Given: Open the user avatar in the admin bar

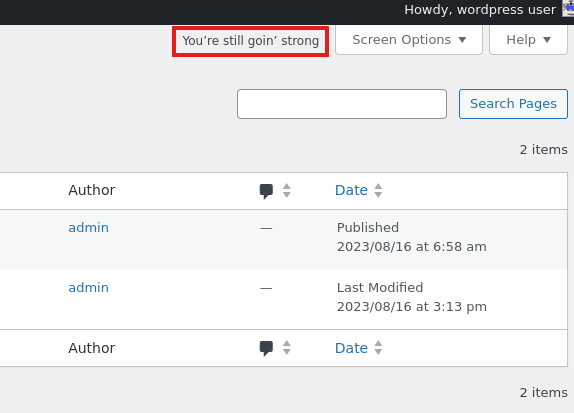Looking at the screenshot, I should pos(568,9).
